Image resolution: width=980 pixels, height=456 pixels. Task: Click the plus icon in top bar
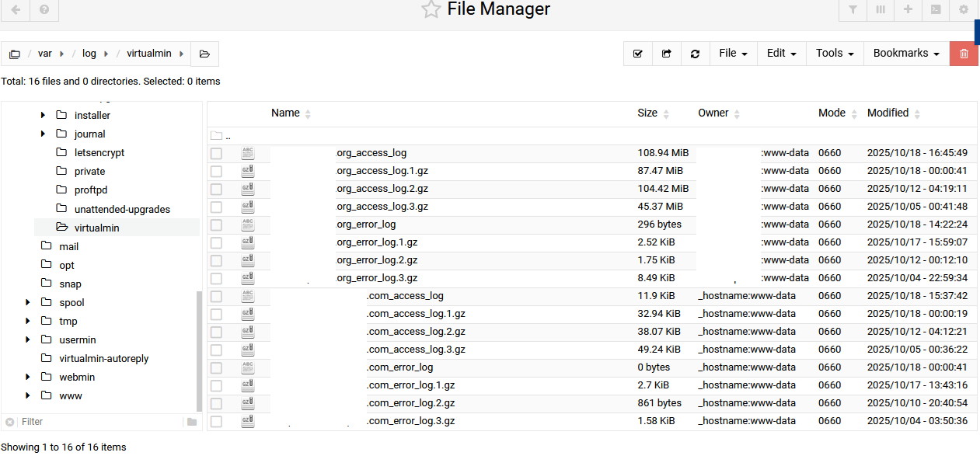pyautogui.click(x=908, y=10)
